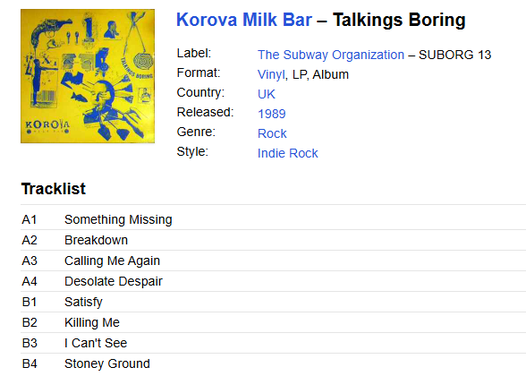Select the Vinyl format link
This screenshot has height=376, width=526.
tap(271, 74)
